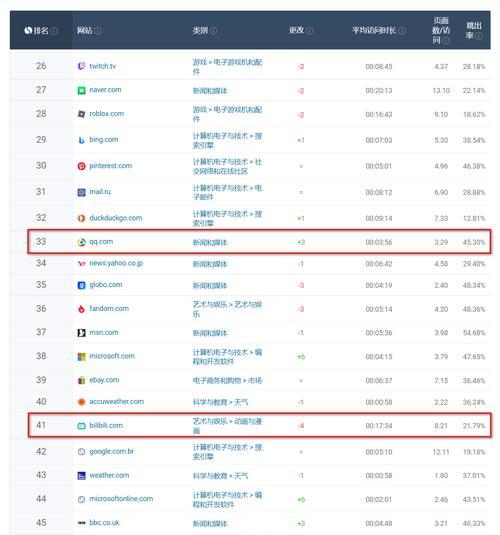500x535 pixels.
Task: Open the accuweather.com website link
Action: click(x=117, y=402)
